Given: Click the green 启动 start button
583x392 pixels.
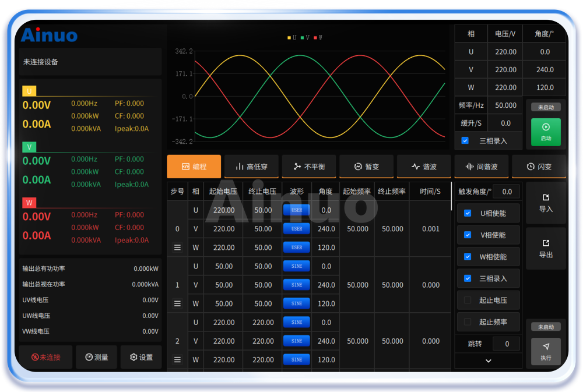Looking at the screenshot, I should (x=546, y=132).
